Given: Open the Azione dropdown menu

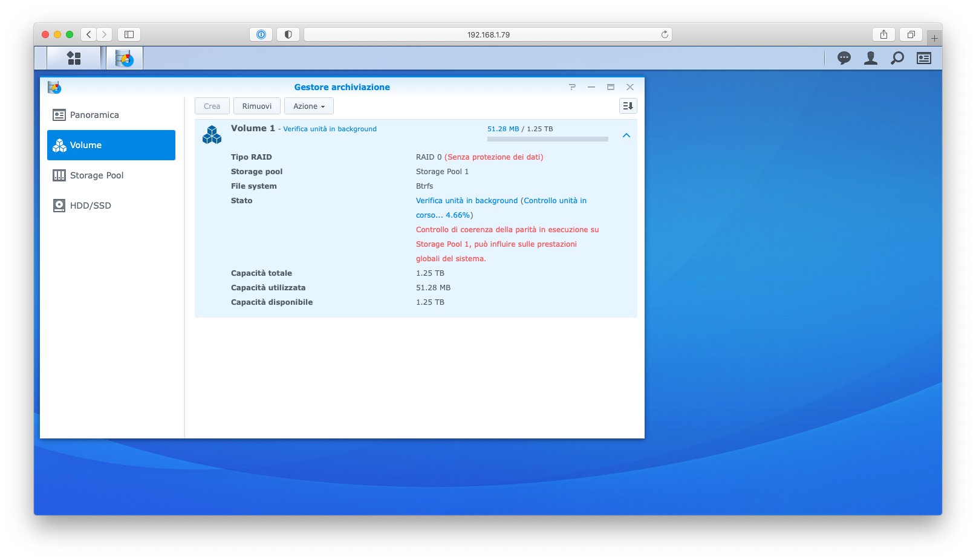Looking at the screenshot, I should tap(308, 106).
